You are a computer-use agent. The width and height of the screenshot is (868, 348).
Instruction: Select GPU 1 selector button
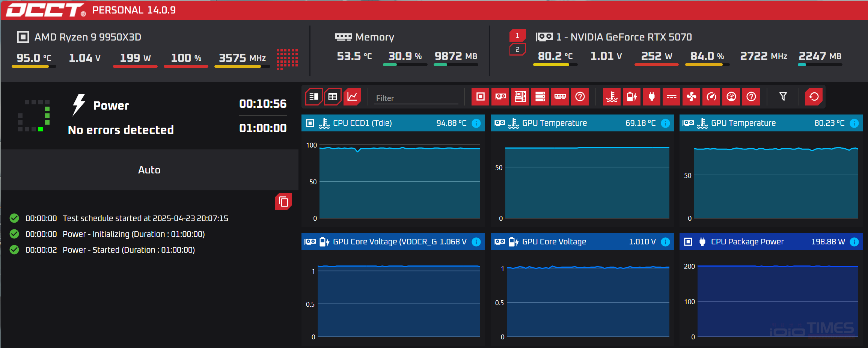pyautogui.click(x=517, y=36)
